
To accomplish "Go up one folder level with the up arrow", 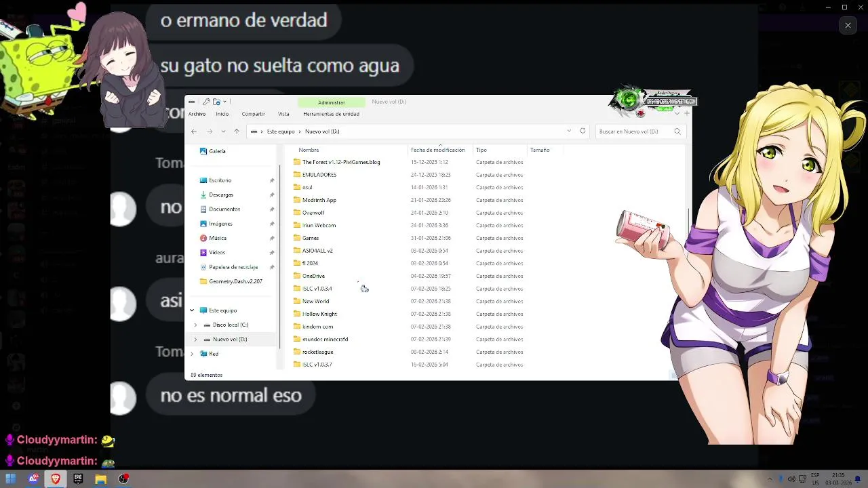I will (x=237, y=131).
